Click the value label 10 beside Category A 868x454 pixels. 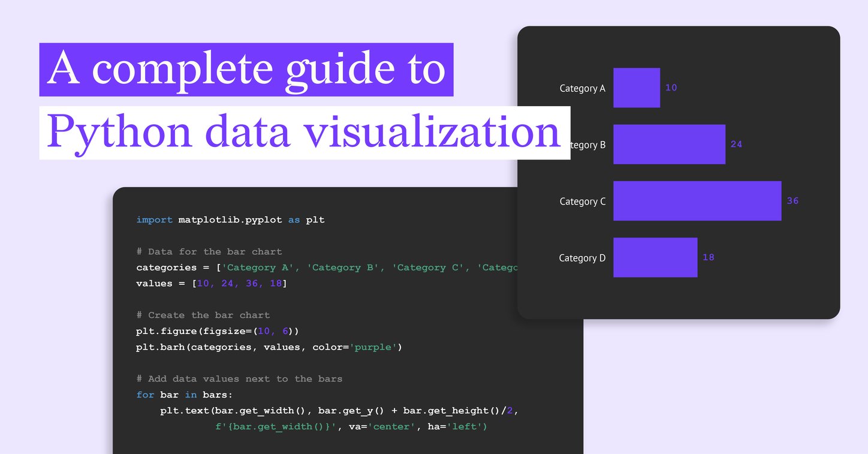click(x=671, y=88)
